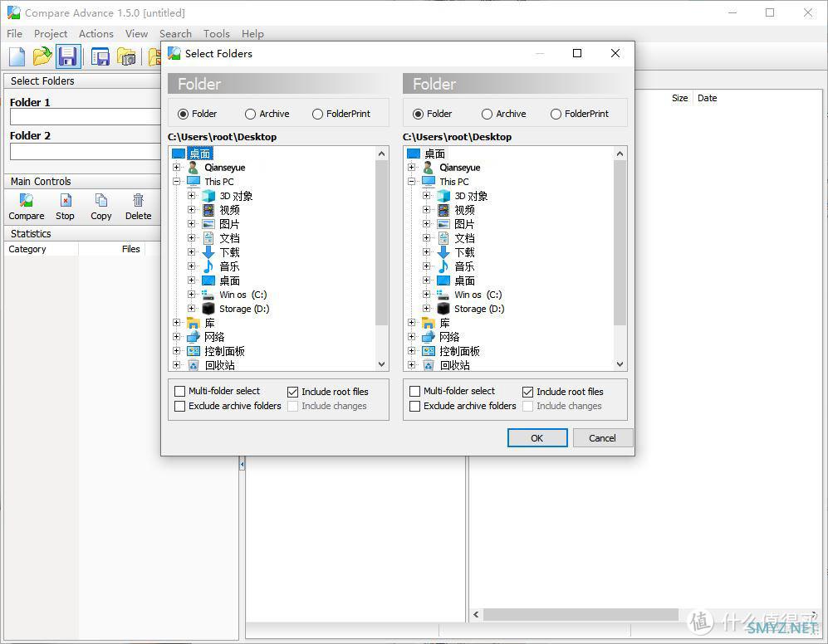Choose Folder radio in right panel
828x644 pixels.
pos(418,114)
